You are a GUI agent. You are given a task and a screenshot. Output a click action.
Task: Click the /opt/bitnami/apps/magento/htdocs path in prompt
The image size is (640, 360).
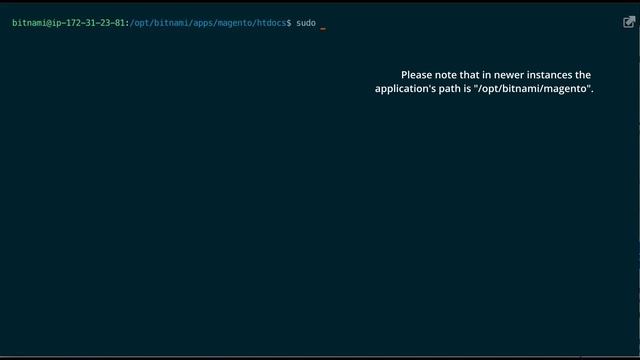tap(208, 23)
